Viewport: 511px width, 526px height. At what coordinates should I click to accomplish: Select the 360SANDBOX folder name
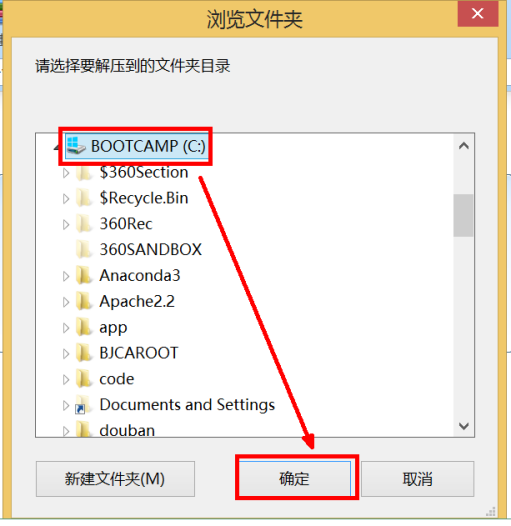pos(151,250)
